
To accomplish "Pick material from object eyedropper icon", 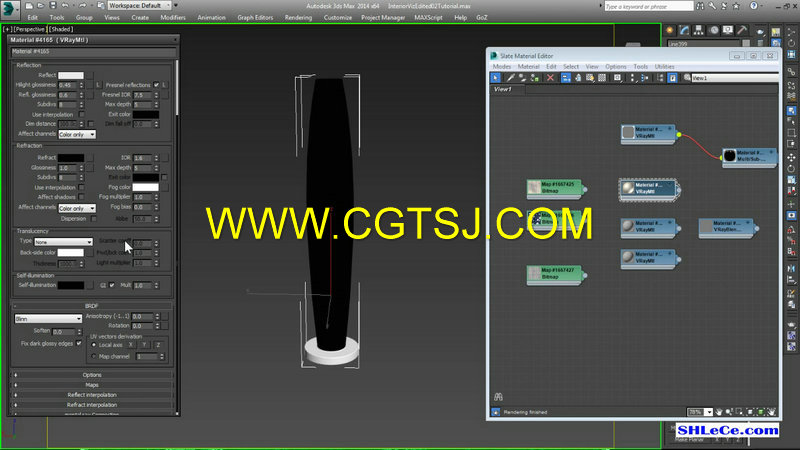I will click(510, 78).
